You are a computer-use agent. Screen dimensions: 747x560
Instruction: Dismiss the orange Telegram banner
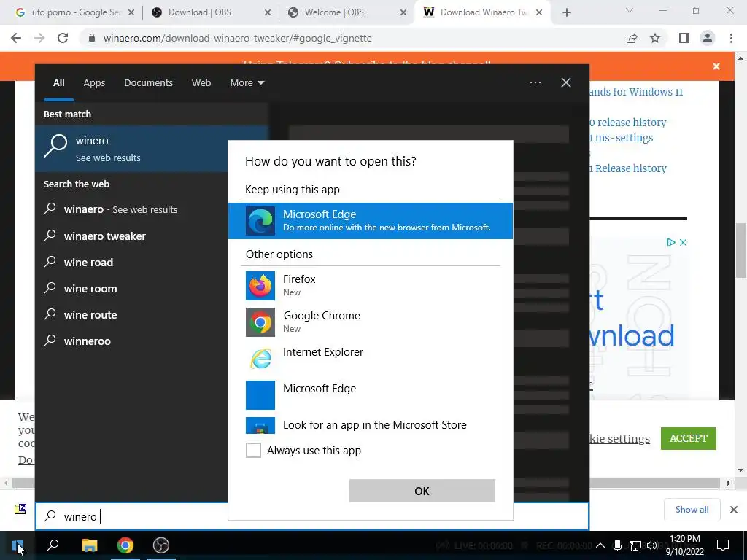(716, 66)
